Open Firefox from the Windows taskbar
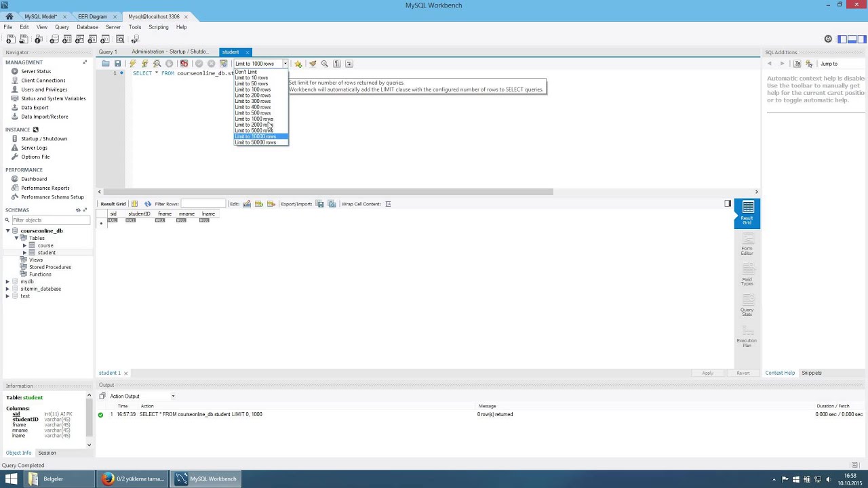 click(133, 479)
